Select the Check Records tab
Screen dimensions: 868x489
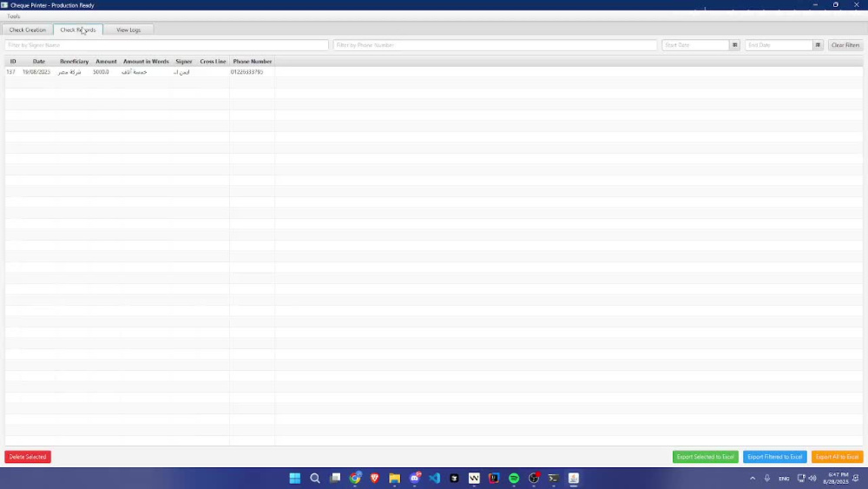click(77, 30)
